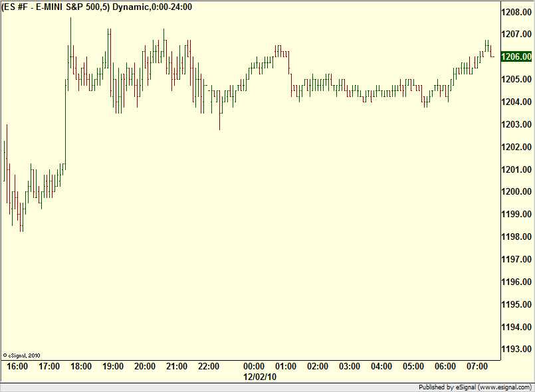
Task: Click the chart title ES #F E-MINI S&P 500
Action: pyautogui.click(x=97, y=7)
